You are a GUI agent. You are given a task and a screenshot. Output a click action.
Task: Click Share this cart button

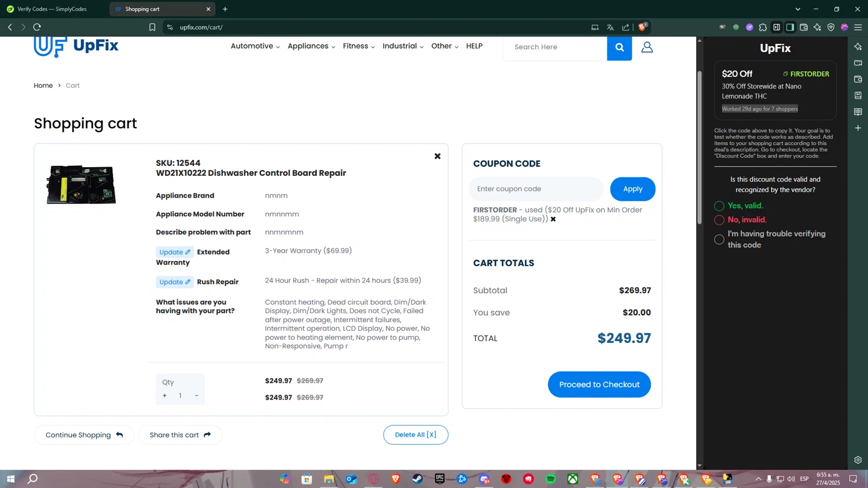[180, 435]
